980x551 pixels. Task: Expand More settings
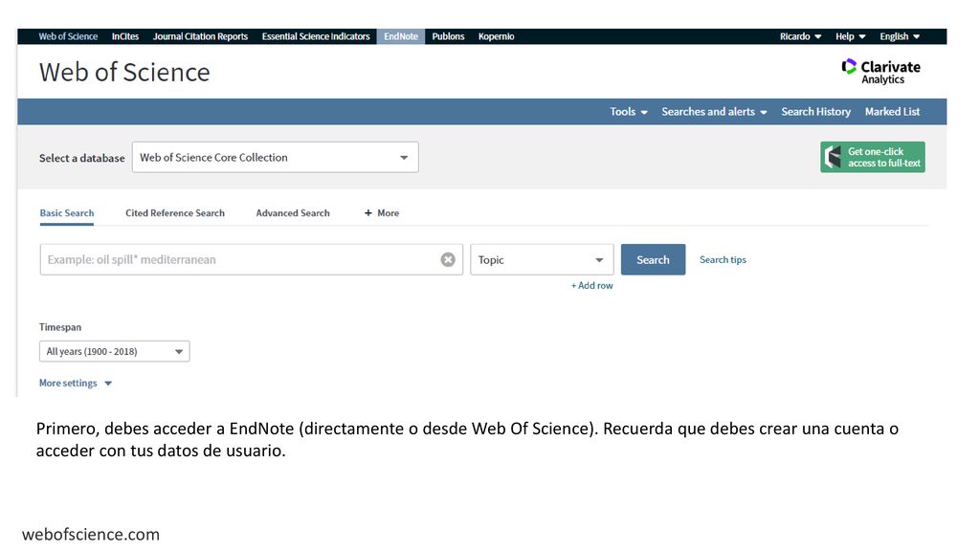(x=75, y=383)
